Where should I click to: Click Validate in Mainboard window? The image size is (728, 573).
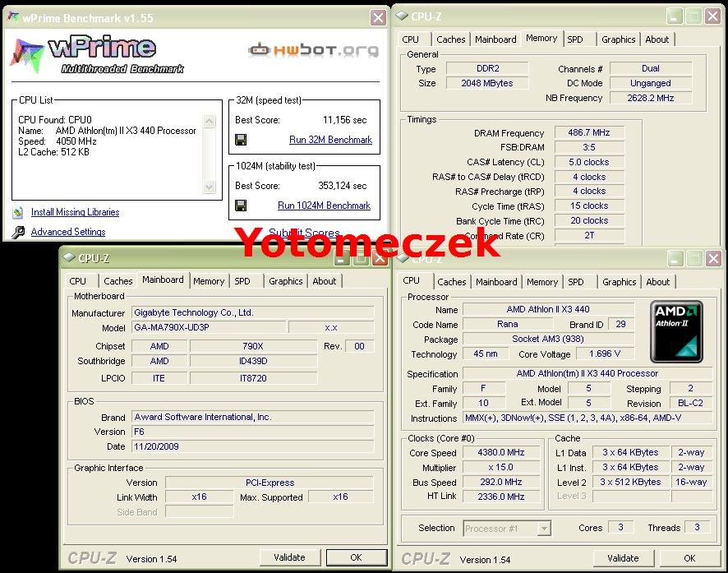coord(290,557)
